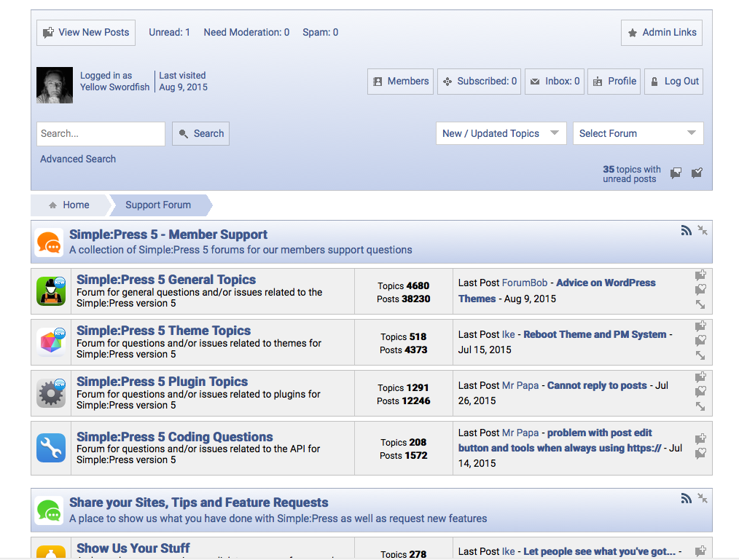Click unread posts speech bubble icon
Screen dimensions: 739x560
click(x=676, y=173)
